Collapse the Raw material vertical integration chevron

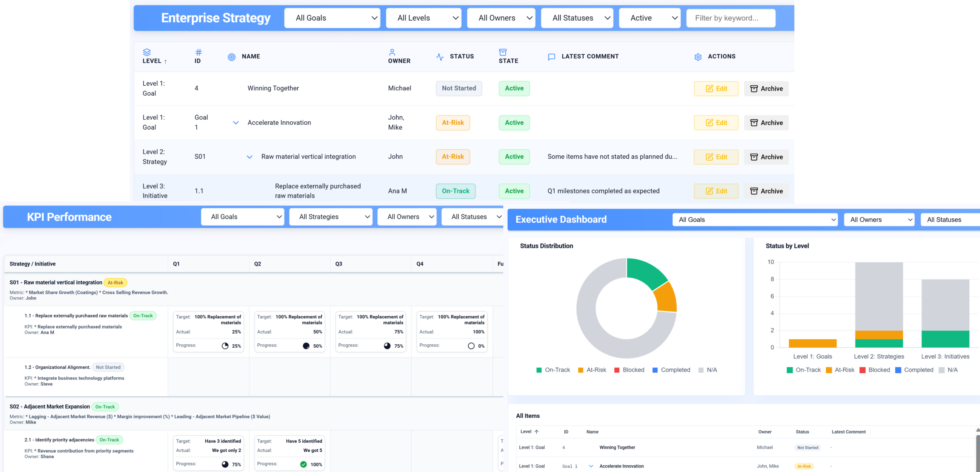(x=250, y=157)
